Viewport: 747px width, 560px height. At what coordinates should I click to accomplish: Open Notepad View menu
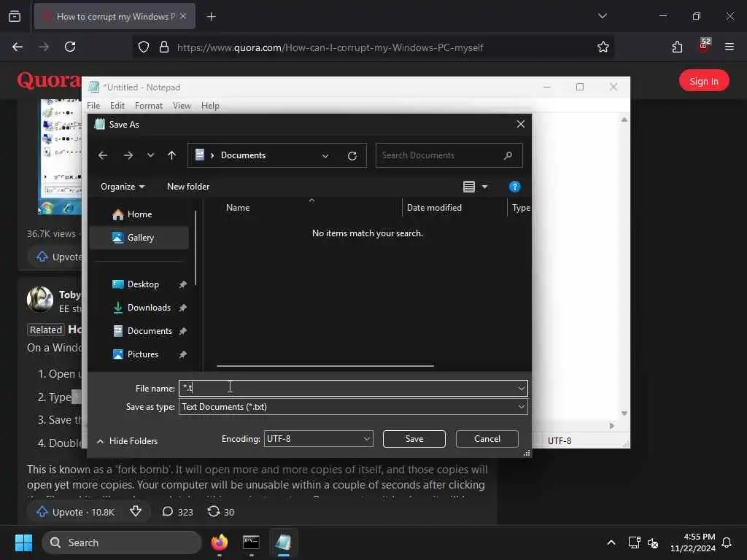coord(182,106)
